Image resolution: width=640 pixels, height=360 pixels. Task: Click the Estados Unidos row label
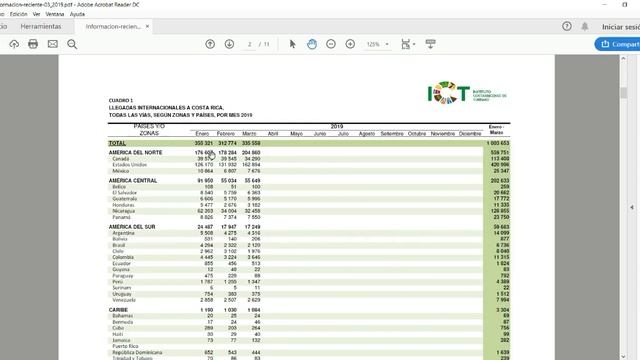(129, 164)
